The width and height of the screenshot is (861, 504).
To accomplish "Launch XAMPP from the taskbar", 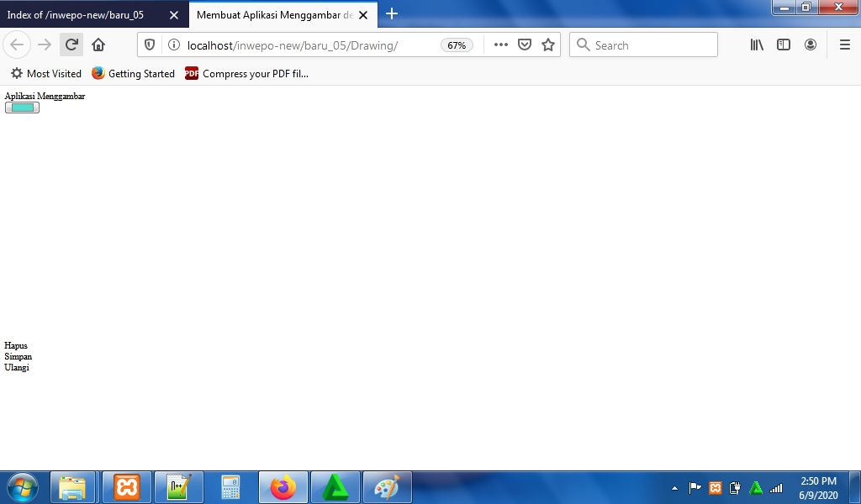I will pyautogui.click(x=127, y=487).
